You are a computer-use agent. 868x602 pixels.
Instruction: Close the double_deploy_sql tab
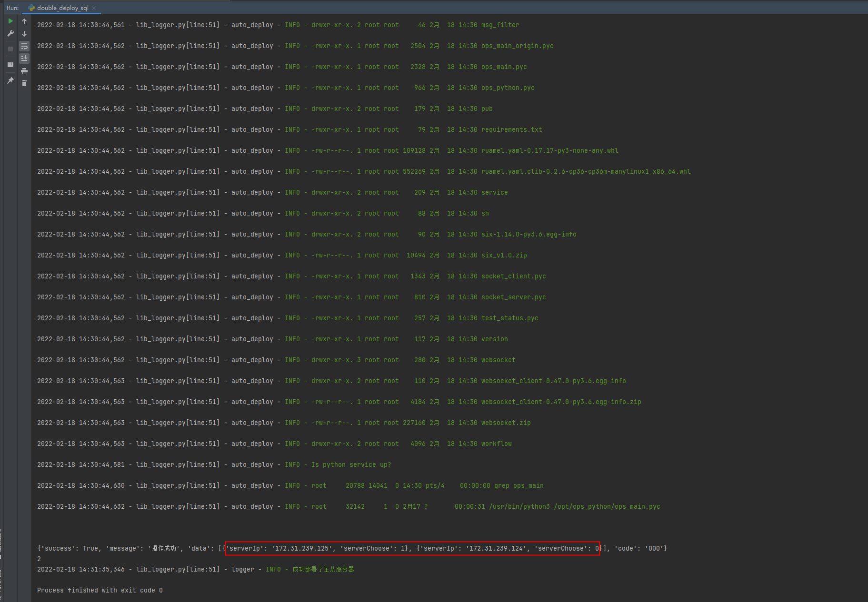[x=94, y=8]
